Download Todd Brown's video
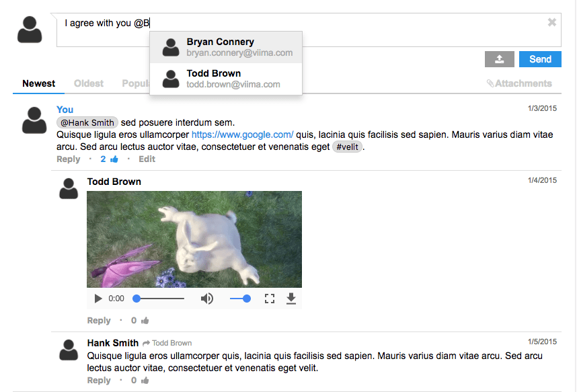This screenshot has height=392, width=577. coord(291,298)
